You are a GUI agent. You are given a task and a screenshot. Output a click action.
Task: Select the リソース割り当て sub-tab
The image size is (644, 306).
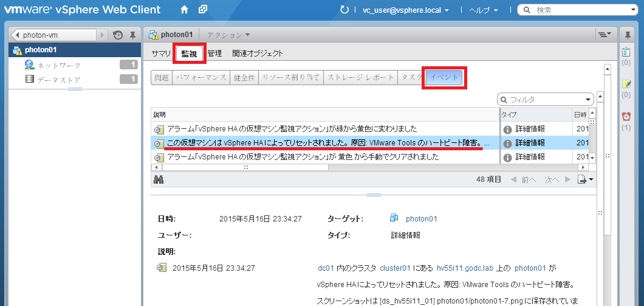point(291,77)
